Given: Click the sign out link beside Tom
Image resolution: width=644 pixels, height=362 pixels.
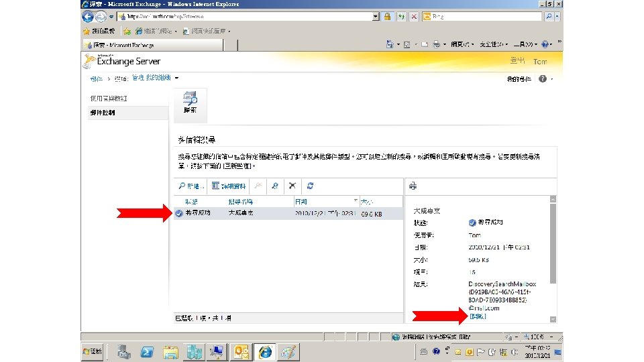Looking at the screenshot, I should [x=517, y=61].
